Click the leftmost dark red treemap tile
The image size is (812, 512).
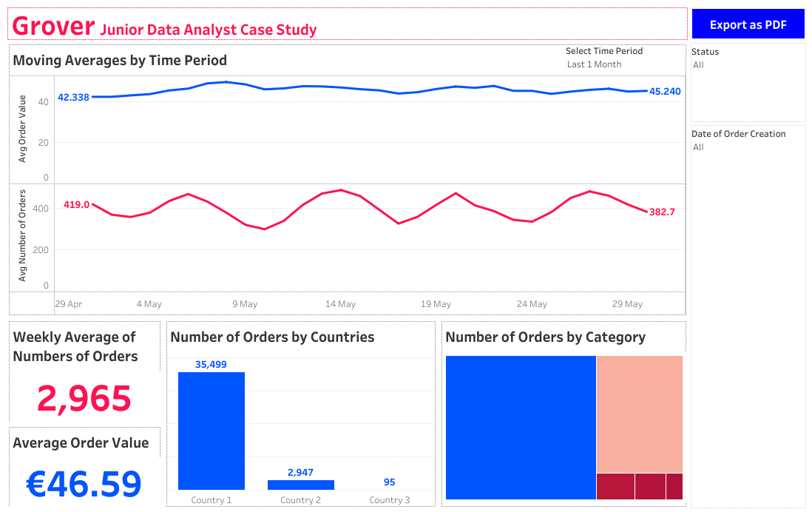(x=614, y=487)
